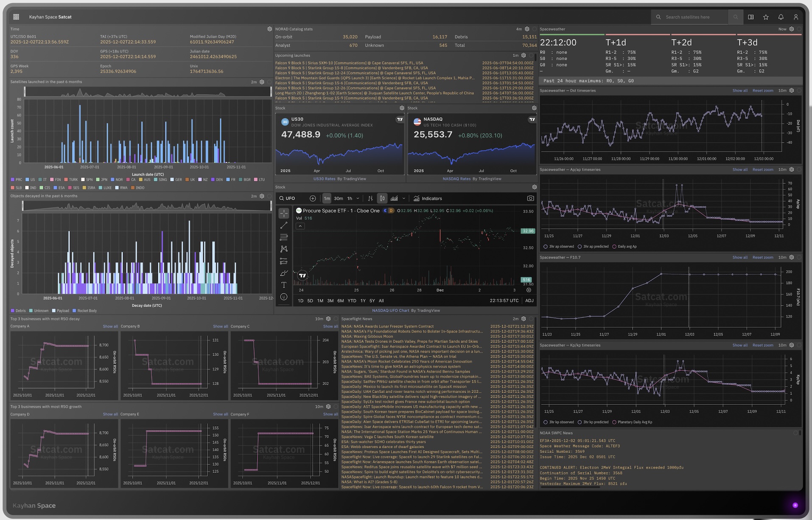The width and height of the screenshot is (812, 520).
Task: Toggle the 3hr ap predicted series
Action: coord(580,246)
